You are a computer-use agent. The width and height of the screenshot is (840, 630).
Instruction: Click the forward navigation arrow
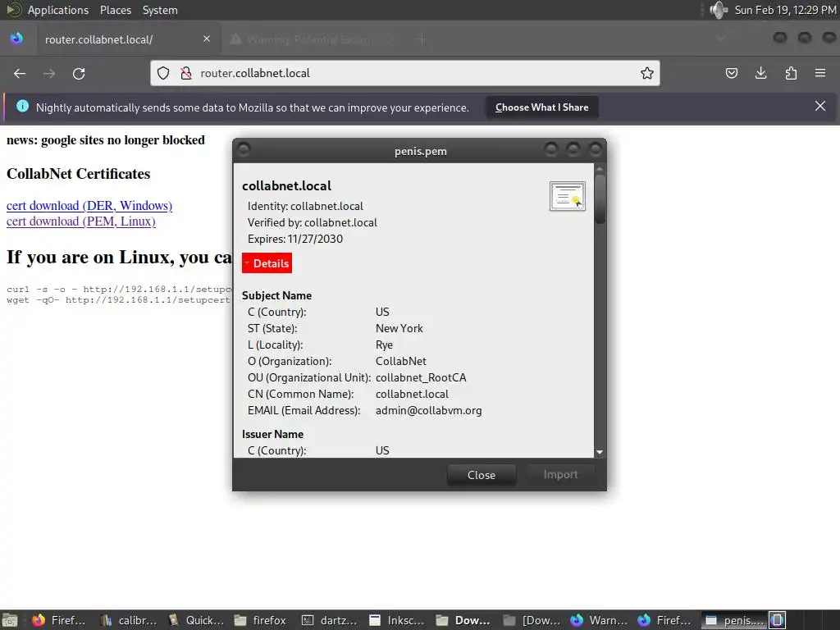click(x=49, y=73)
